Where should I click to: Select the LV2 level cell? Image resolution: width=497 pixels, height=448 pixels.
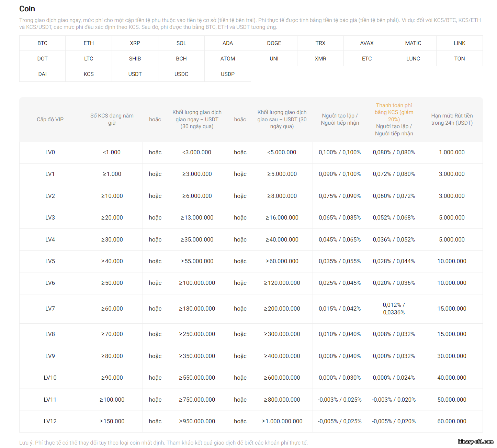(x=50, y=196)
